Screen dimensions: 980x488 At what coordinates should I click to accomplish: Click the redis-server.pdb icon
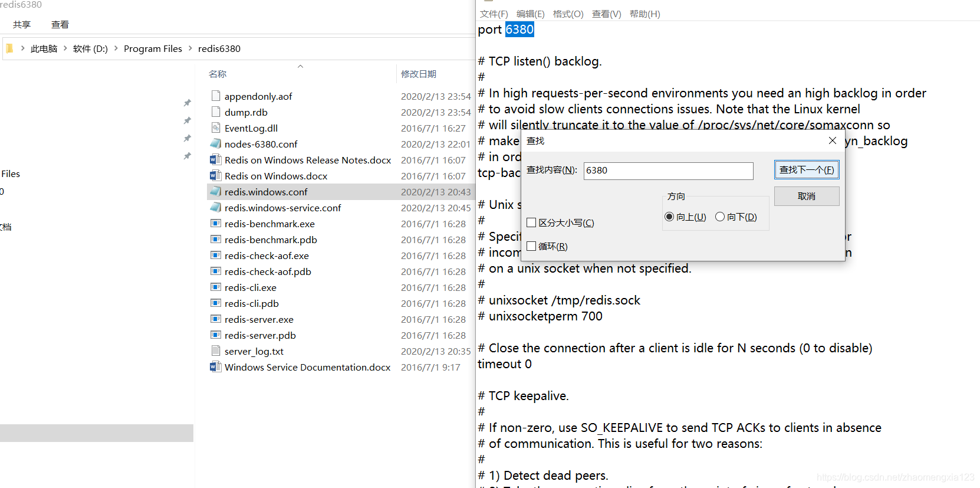click(216, 335)
